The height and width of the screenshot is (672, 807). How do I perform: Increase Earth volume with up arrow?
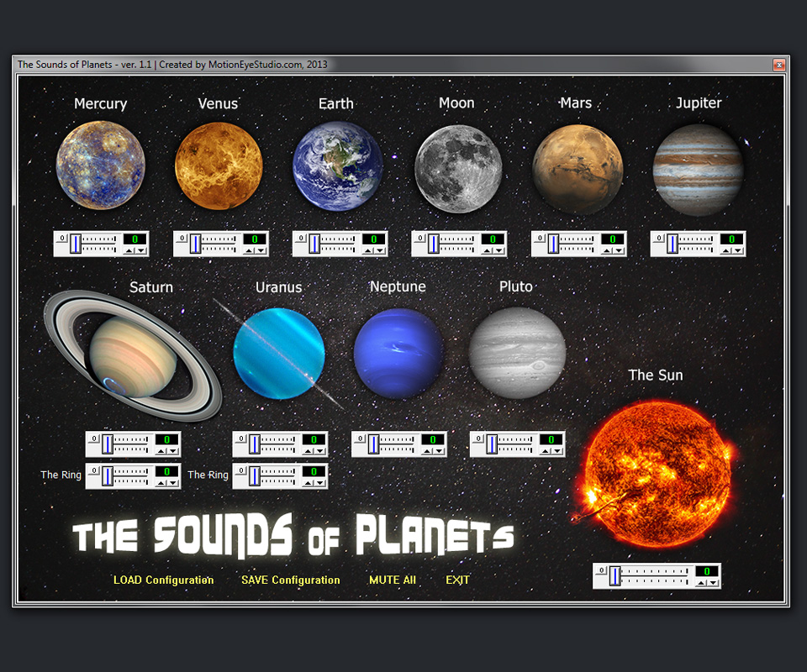[x=368, y=250]
